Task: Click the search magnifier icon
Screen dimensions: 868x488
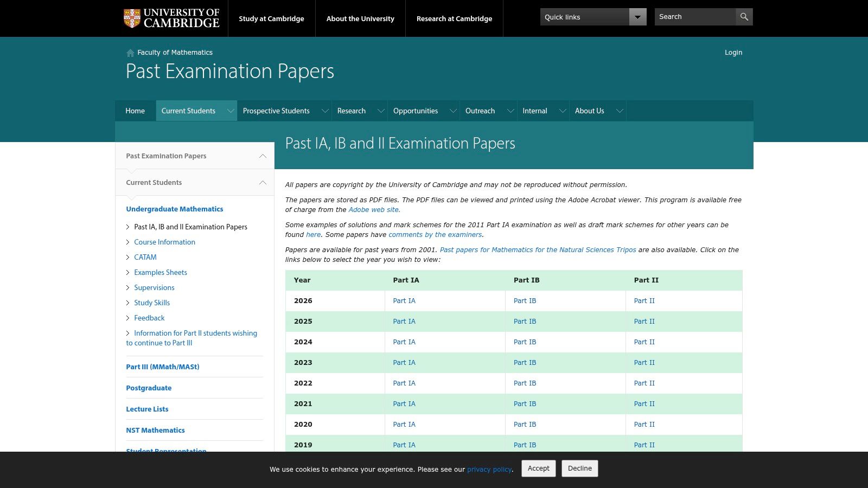Action: (x=744, y=17)
